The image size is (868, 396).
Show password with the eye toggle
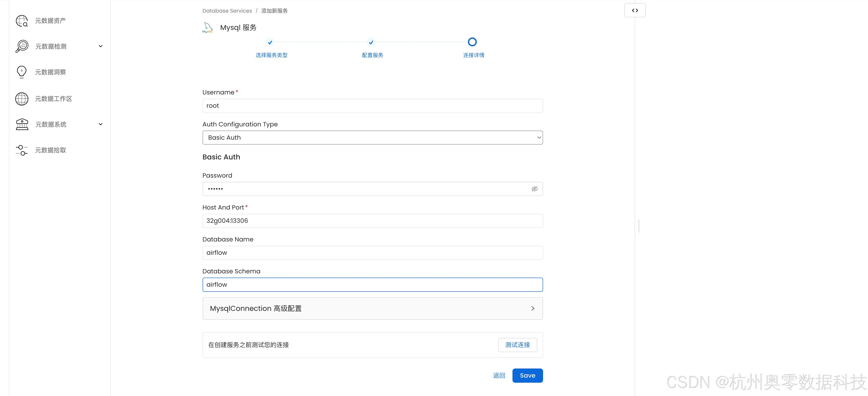(x=534, y=189)
